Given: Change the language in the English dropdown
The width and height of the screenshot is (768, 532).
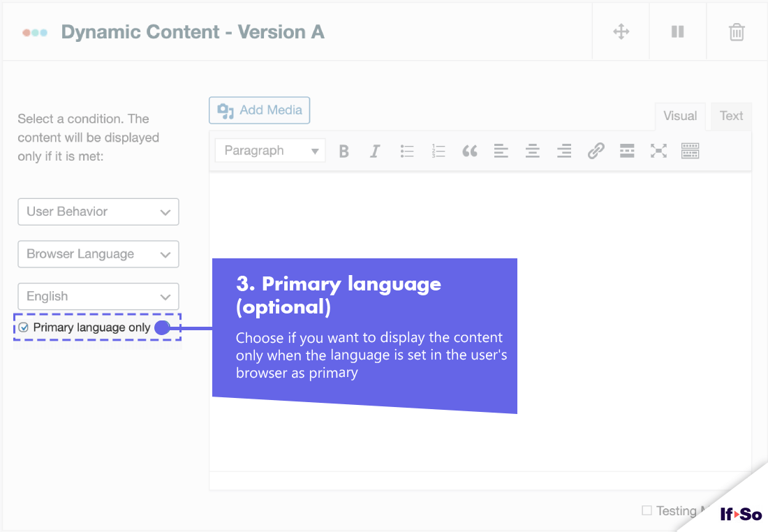Looking at the screenshot, I should click(x=98, y=296).
